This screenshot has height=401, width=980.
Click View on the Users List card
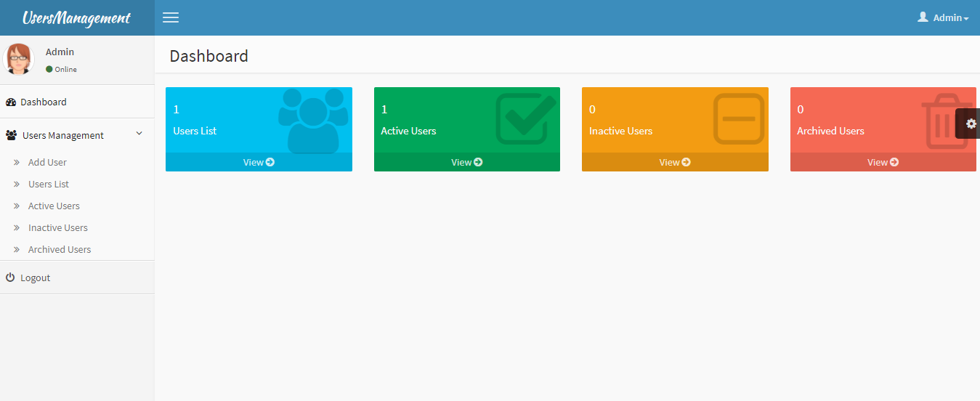259,162
